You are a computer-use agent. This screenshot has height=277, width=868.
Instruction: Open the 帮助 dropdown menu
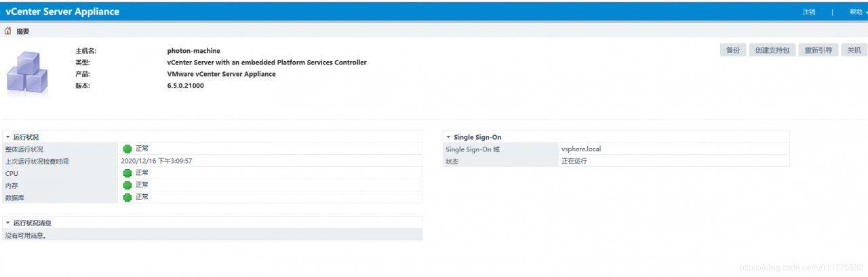pyautogui.click(x=858, y=12)
